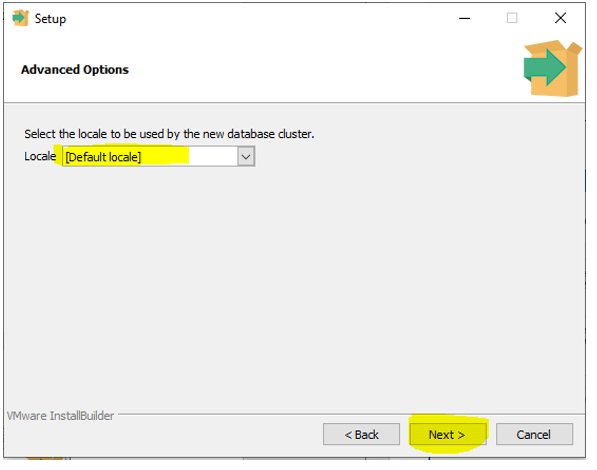Return to previous page with < Back
Viewport: 597px width, 470px height.
pos(361,435)
